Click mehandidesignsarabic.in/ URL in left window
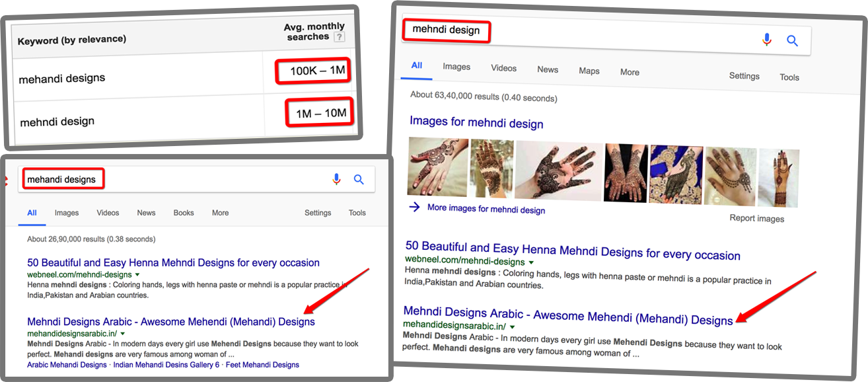This screenshot has height=382, width=868. pos(72,334)
